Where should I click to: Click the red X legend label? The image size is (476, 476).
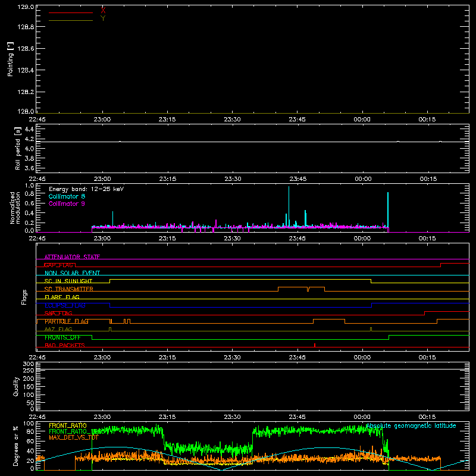click(103, 10)
